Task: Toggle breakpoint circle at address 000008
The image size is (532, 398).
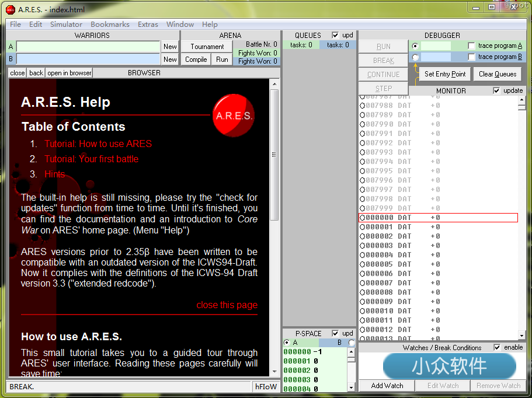Action: (x=363, y=292)
